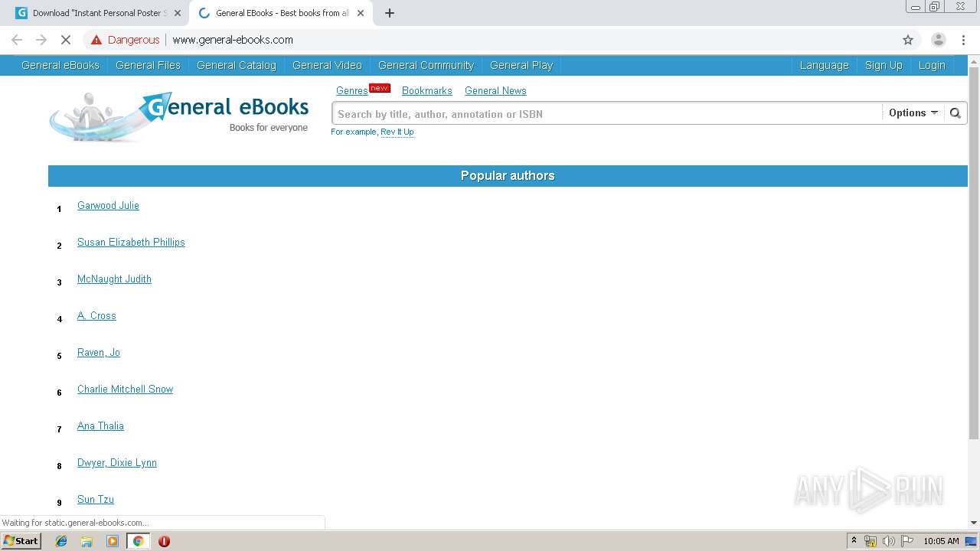The width and height of the screenshot is (980, 551).
Task: Open author Garwood Julie
Action: pyautogui.click(x=108, y=205)
